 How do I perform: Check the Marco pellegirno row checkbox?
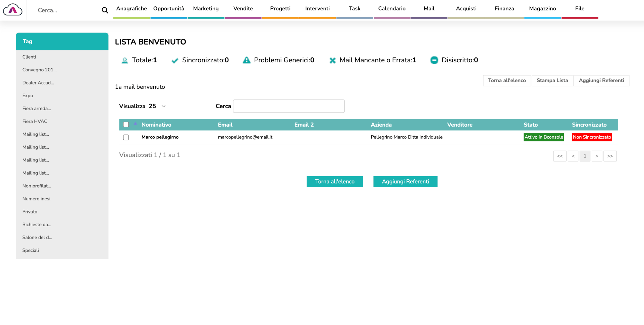click(126, 137)
